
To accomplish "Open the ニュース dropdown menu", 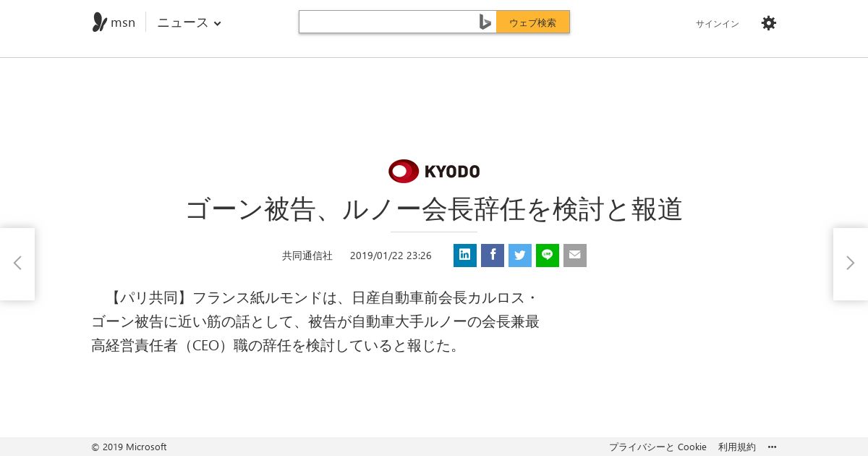I will point(189,22).
